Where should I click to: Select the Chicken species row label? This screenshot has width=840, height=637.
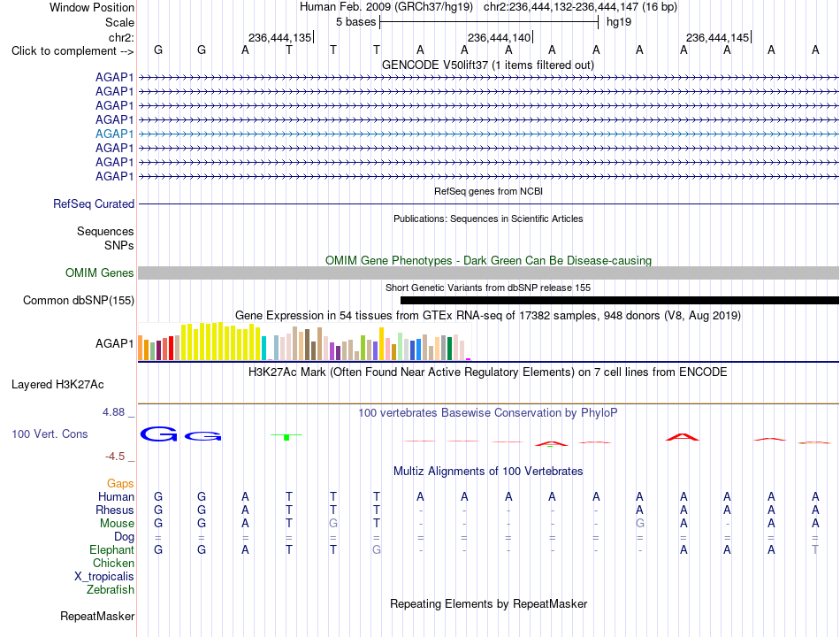click(x=113, y=563)
